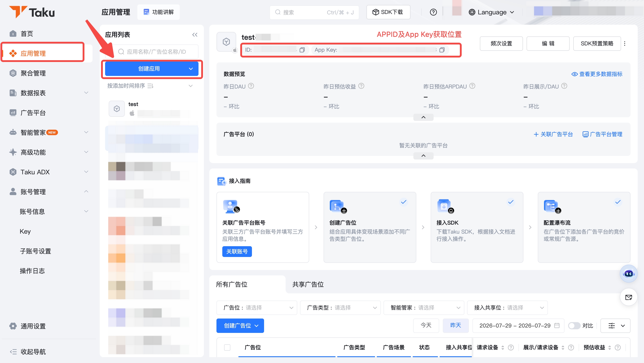Open the help question mark icon

tap(433, 12)
